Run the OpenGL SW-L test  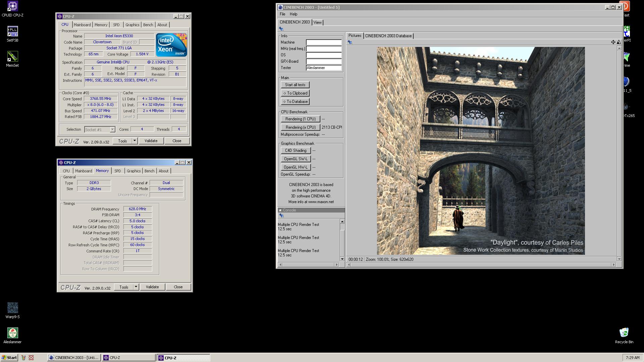(296, 159)
